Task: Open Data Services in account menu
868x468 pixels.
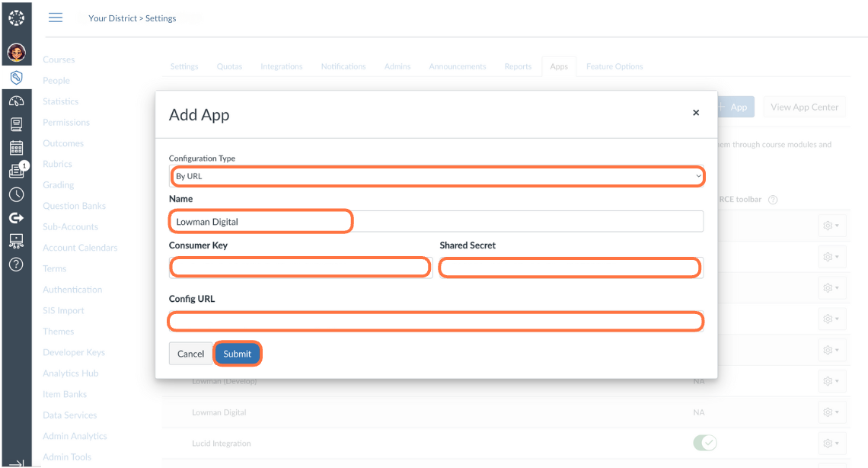Action: click(x=70, y=415)
